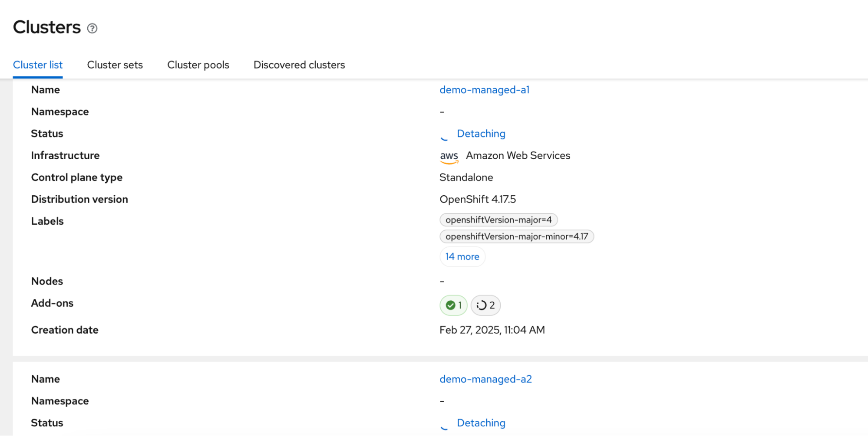Open the demo-managed-a2 cluster link
The image size is (868, 436).
click(485, 379)
